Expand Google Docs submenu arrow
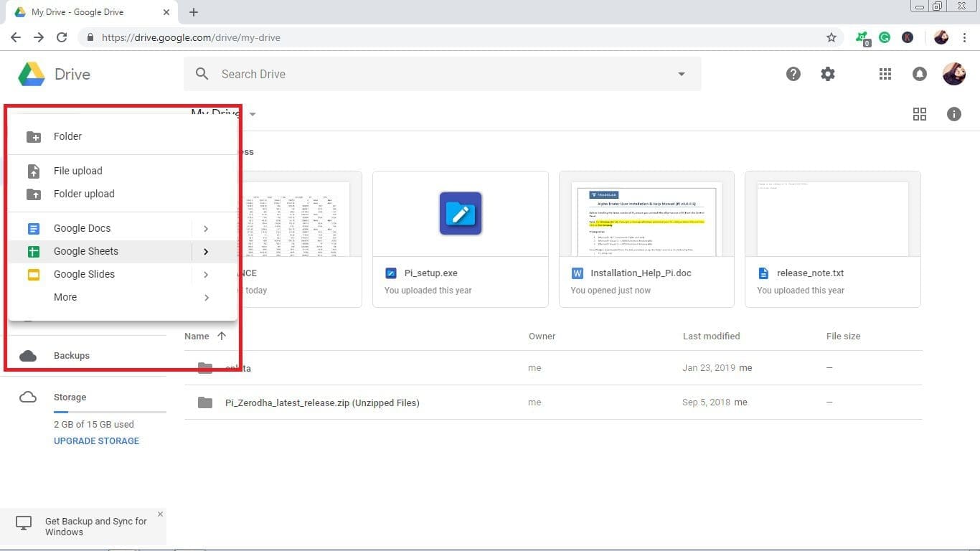The width and height of the screenshot is (980, 551). [206, 229]
